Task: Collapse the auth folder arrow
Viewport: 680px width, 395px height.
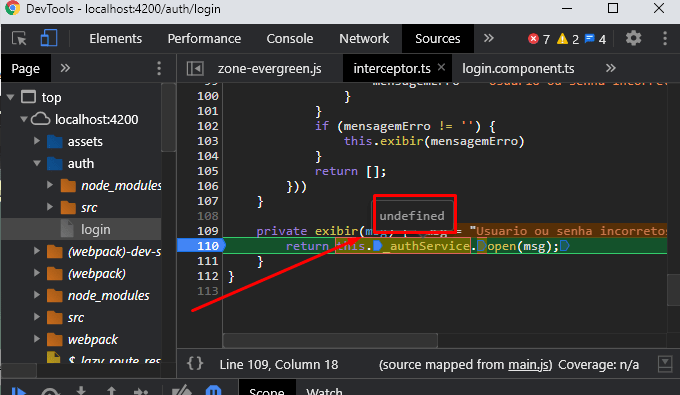Action: click(x=37, y=163)
